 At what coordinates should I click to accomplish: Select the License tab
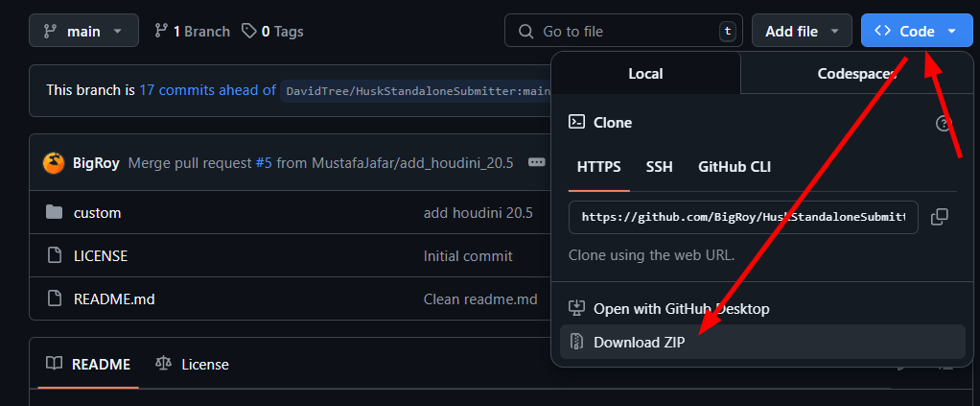193,364
